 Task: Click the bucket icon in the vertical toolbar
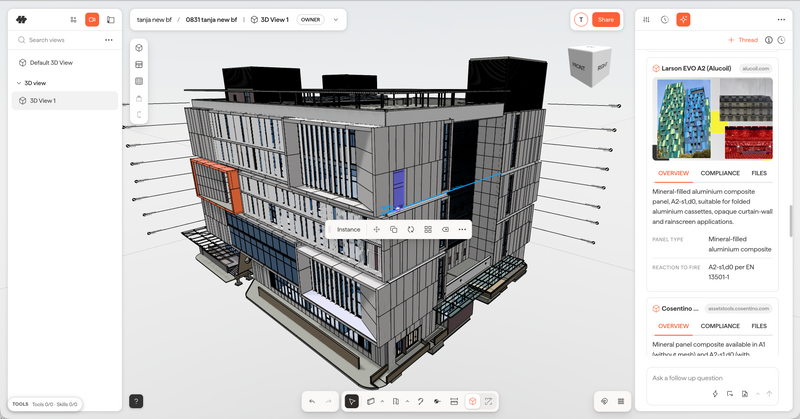click(139, 98)
